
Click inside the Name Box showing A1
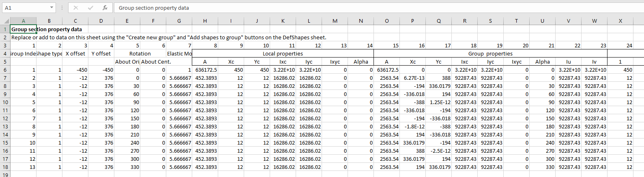coord(24,8)
